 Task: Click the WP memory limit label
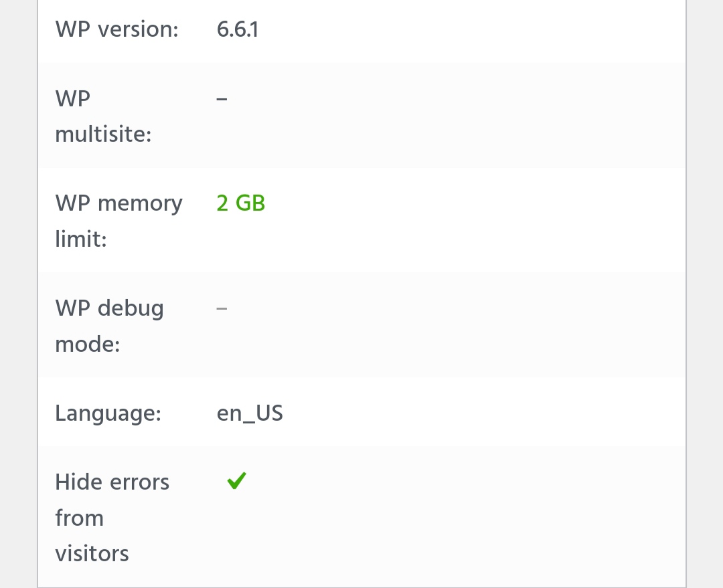[119, 221]
